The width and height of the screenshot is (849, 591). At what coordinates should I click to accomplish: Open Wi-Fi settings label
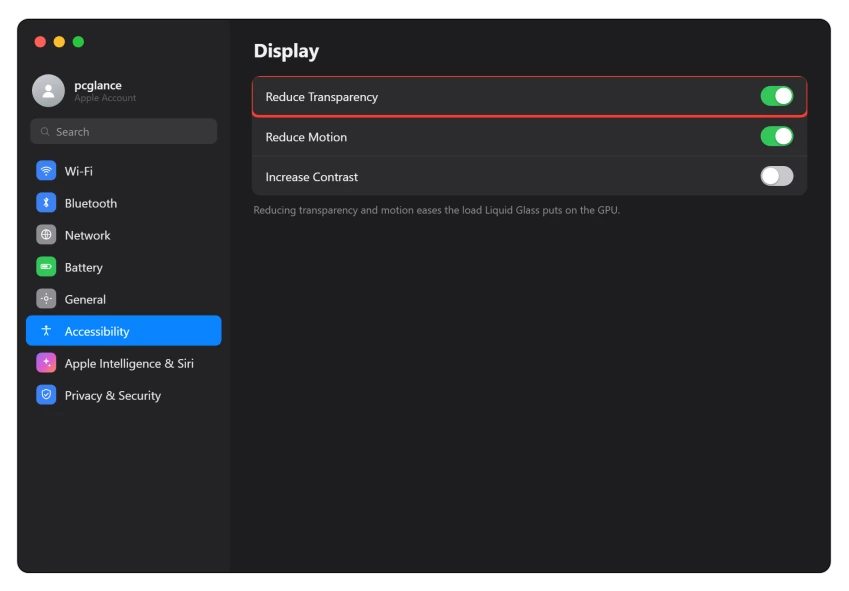[79, 171]
